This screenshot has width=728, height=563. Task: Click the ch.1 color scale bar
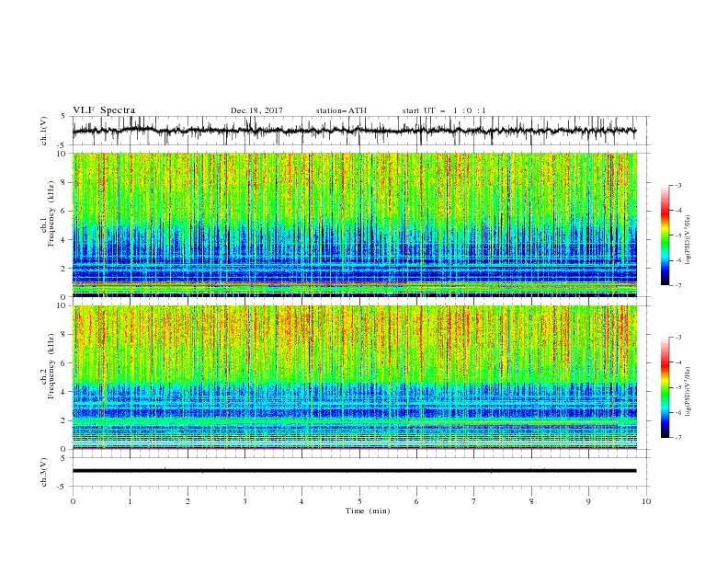[665, 236]
